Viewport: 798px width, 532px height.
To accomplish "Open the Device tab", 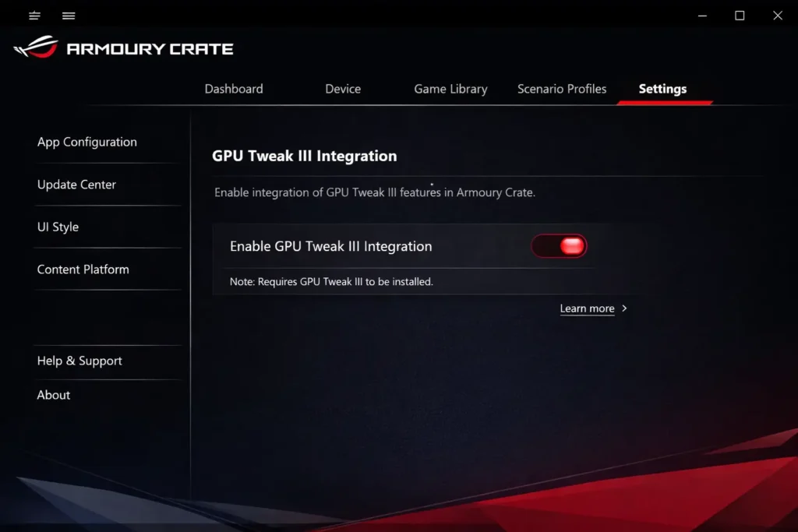I will click(x=342, y=89).
